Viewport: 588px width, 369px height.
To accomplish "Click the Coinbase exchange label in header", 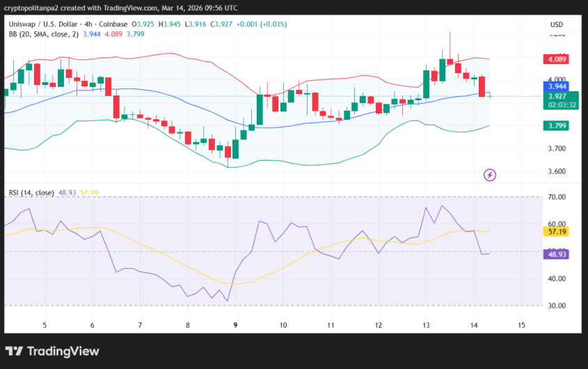I will [113, 24].
